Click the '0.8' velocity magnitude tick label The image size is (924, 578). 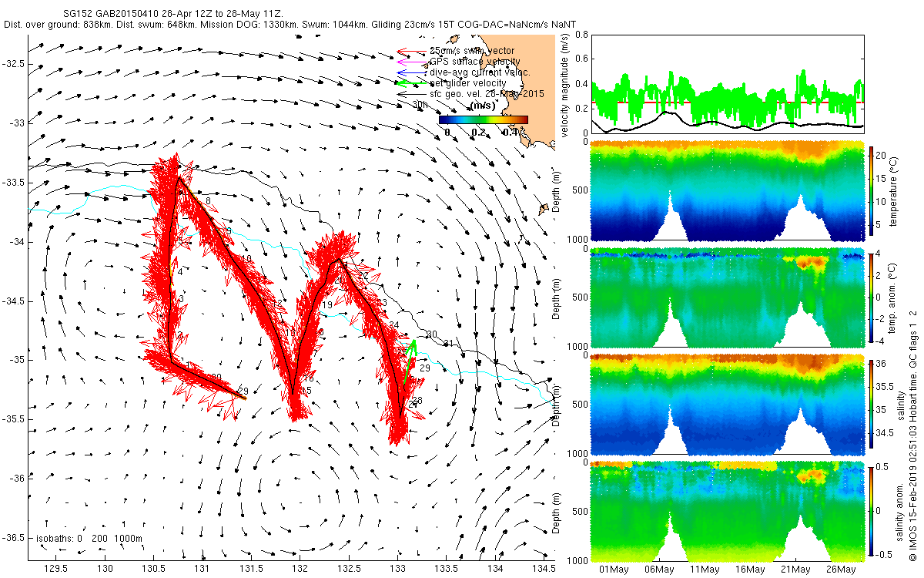click(581, 34)
